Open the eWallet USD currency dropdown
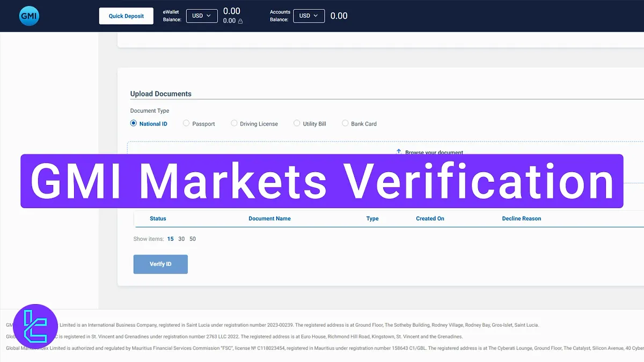The height and width of the screenshot is (362, 644). [202, 16]
